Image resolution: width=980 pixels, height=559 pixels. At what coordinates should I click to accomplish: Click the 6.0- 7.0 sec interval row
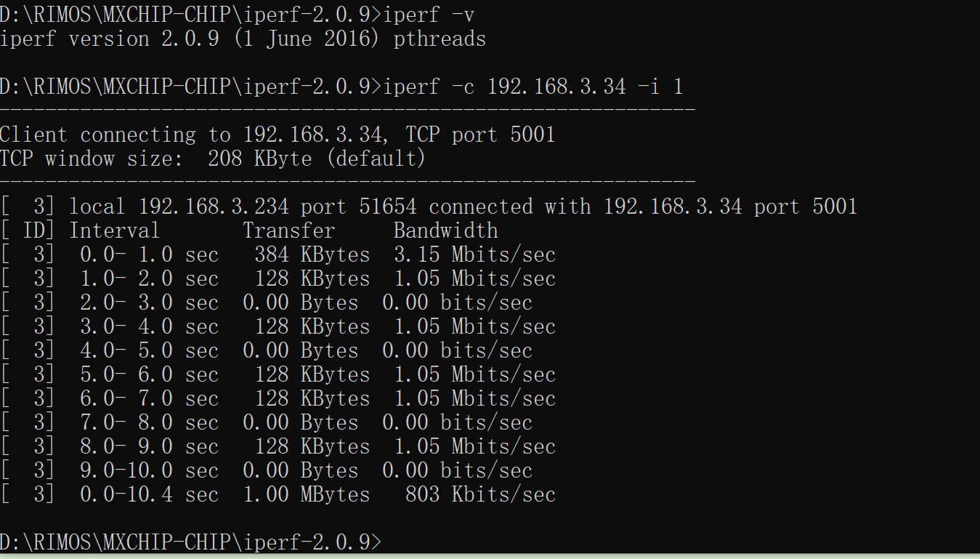point(278,398)
